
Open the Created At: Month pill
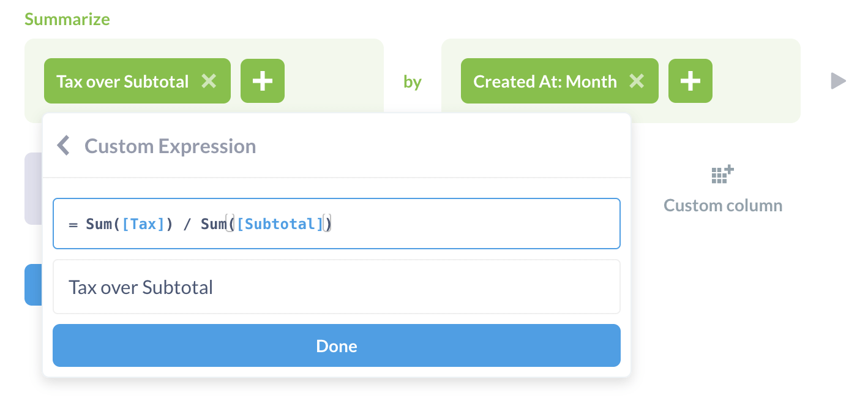545,81
